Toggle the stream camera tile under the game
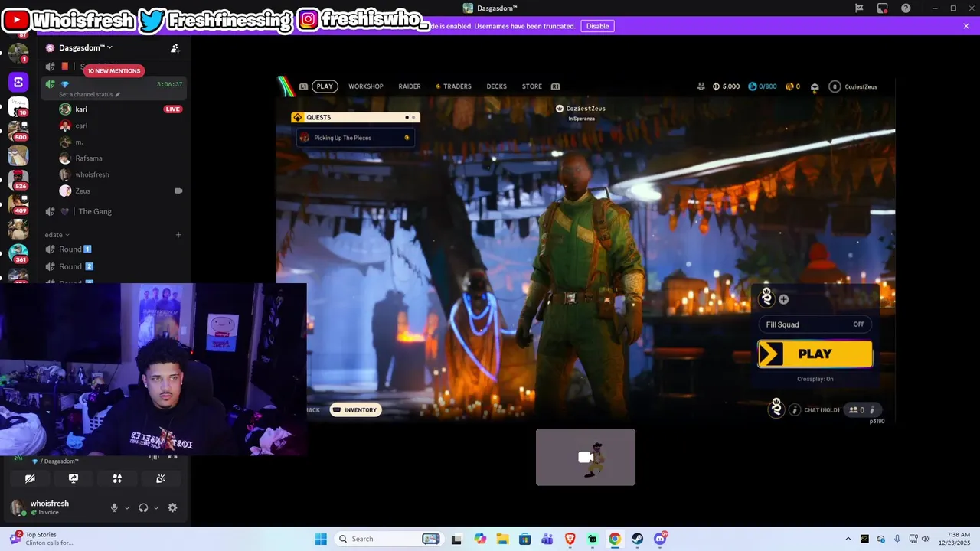This screenshot has width=980, height=551. [x=586, y=457]
